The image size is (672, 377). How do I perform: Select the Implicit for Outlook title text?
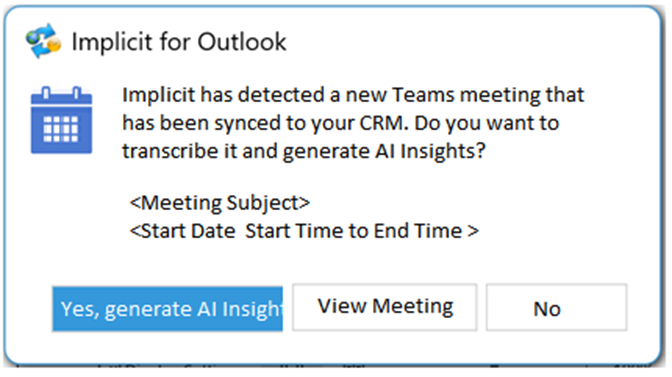(x=179, y=42)
